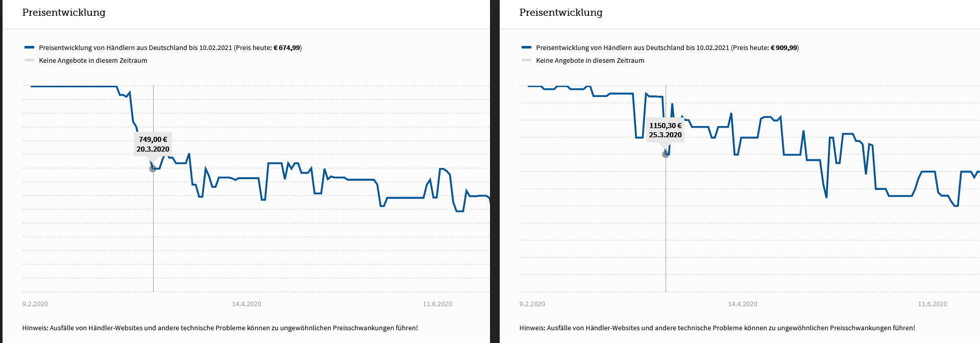Click the bold price € 674,99 in legend

click(x=287, y=48)
